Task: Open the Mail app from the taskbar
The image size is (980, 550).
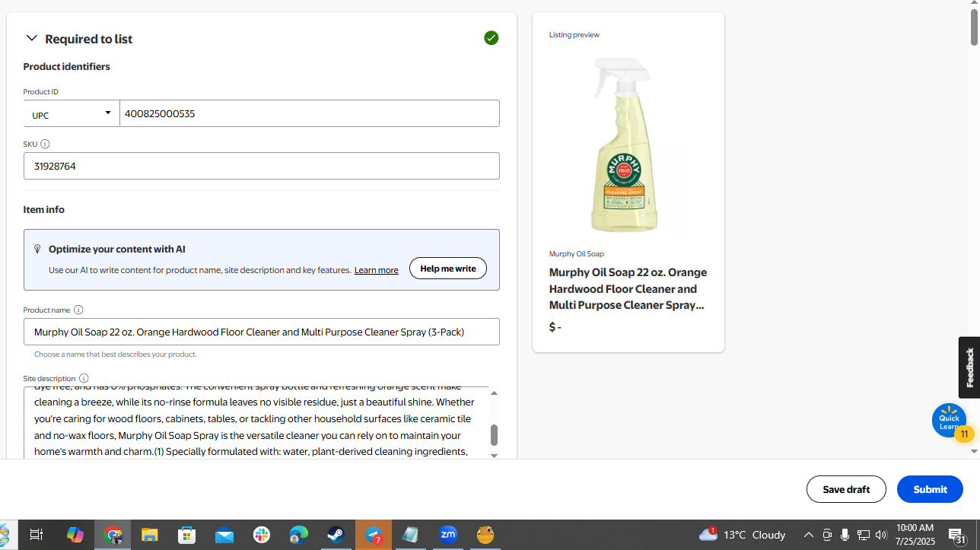Action: 224,535
